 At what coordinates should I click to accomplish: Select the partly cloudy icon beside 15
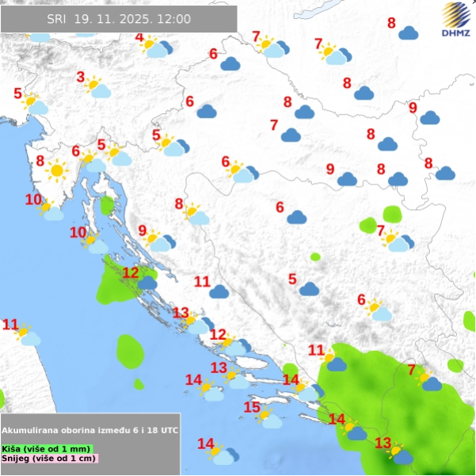[268, 417]
